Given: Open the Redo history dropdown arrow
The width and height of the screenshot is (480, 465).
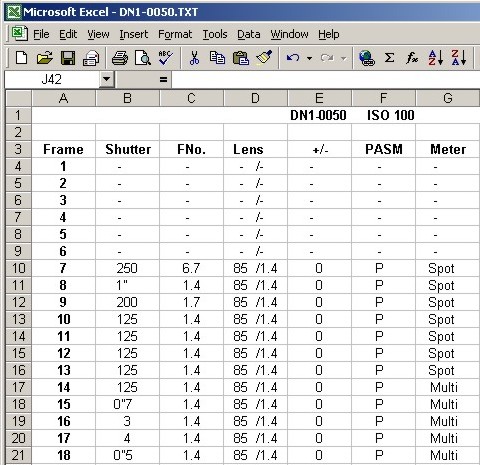Looking at the screenshot, I should click(x=344, y=58).
